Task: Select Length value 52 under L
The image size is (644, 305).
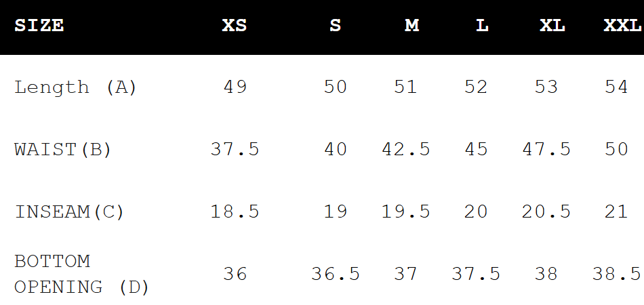Action: click(476, 87)
